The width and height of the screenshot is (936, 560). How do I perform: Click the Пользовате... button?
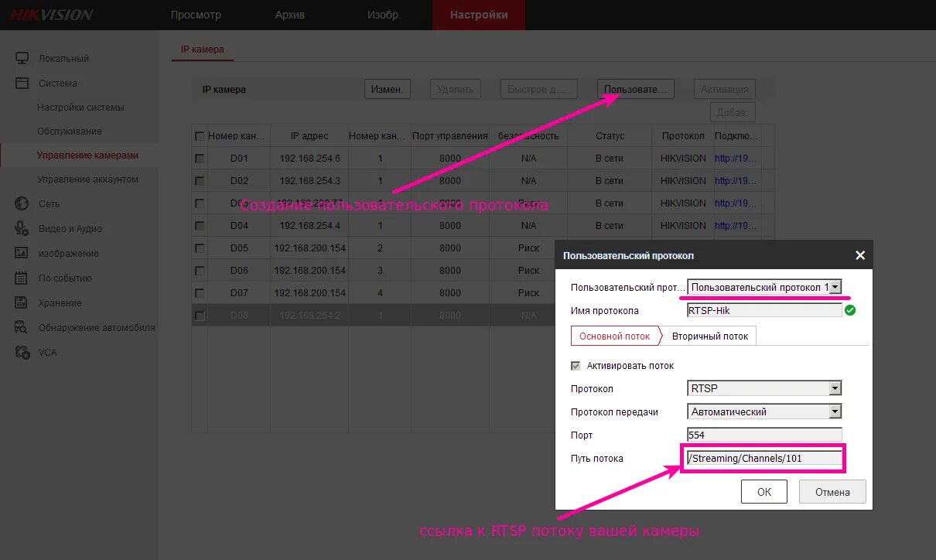pos(635,89)
